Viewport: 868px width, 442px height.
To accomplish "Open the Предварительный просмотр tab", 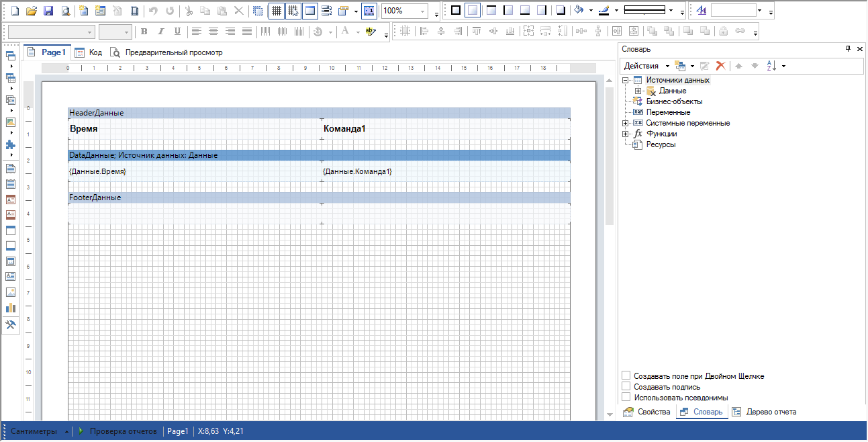I will 166,52.
